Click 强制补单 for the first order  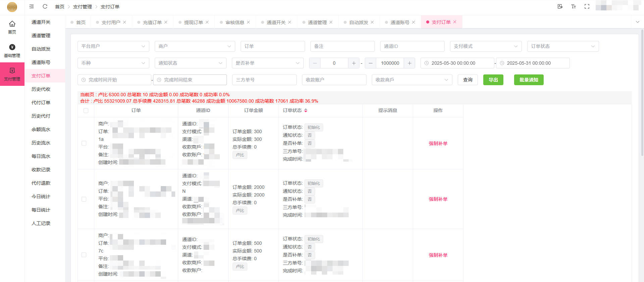pos(438,144)
